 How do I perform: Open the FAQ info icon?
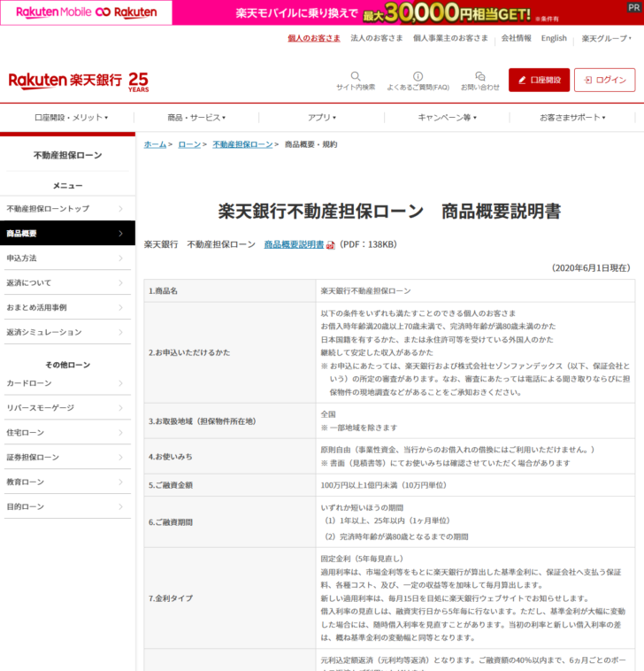(x=418, y=76)
